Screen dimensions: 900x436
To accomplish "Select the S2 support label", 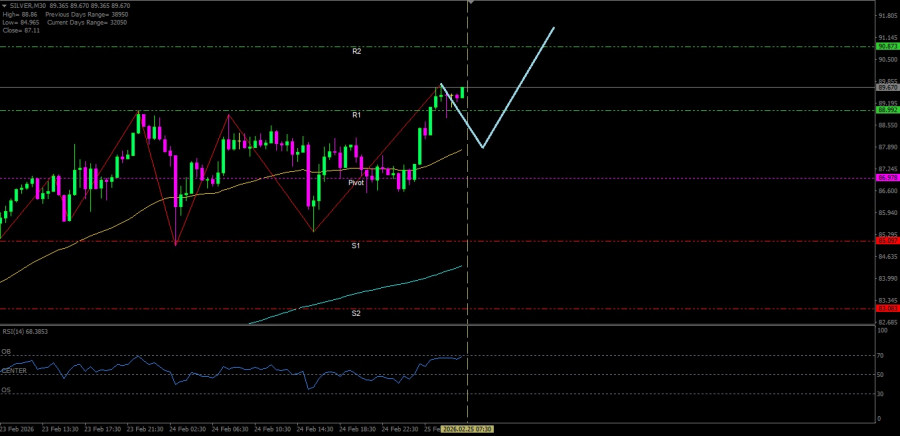I will [x=356, y=313].
